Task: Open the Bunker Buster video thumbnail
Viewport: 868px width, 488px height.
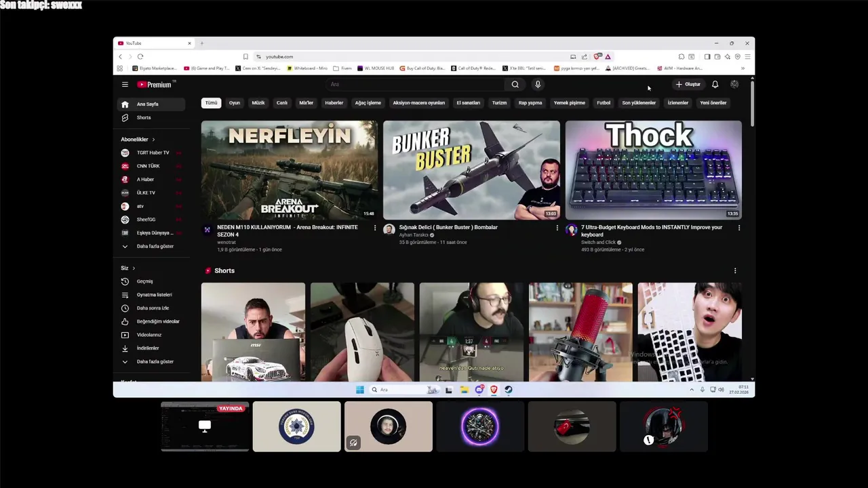Action: [471, 170]
